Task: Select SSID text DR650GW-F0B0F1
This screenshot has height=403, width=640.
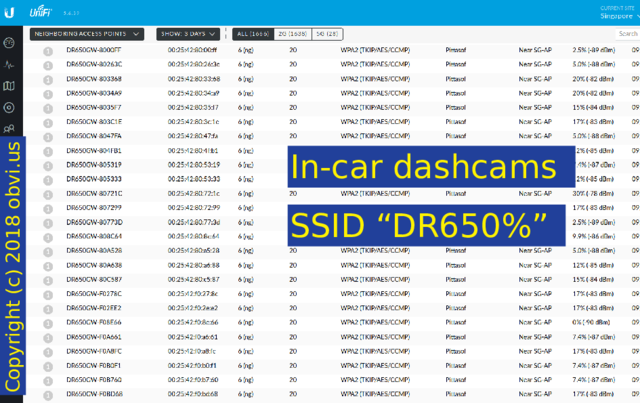Action: 93,365
